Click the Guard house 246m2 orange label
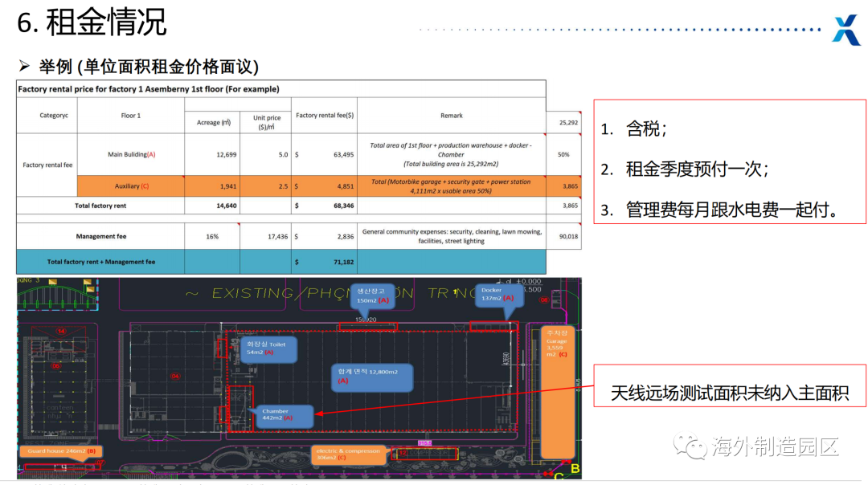The image size is (868, 485). point(61,451)
